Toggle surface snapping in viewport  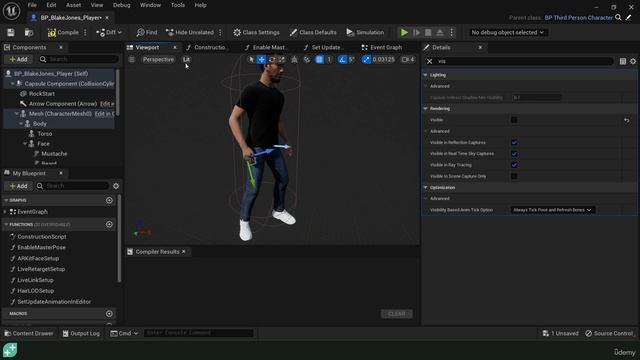(307, 60)
